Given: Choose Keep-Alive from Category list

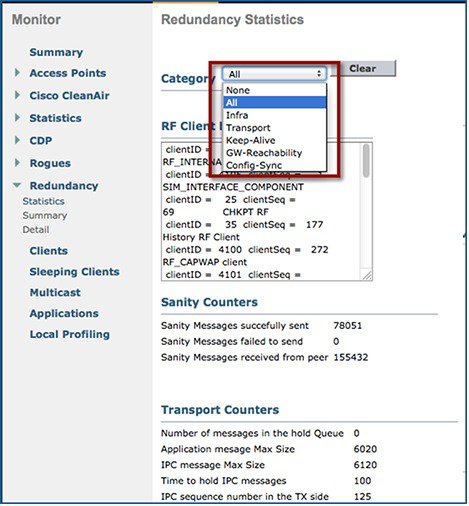Looking at the screenshot, I should point(275,140).
